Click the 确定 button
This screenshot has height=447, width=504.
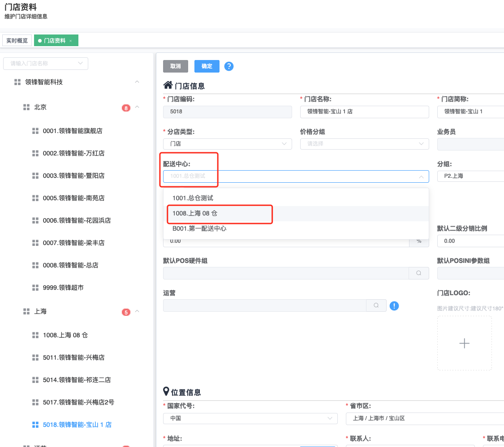207,66
